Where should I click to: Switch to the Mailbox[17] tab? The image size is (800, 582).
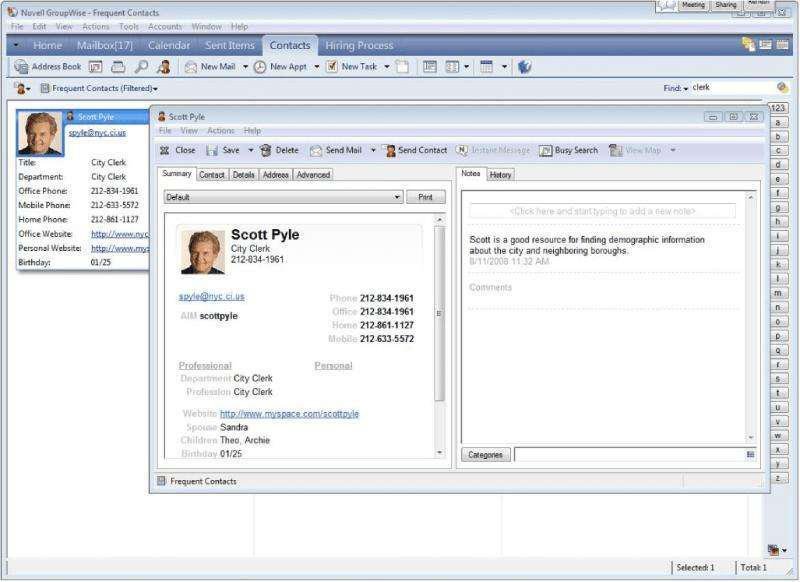pos(105,45)
